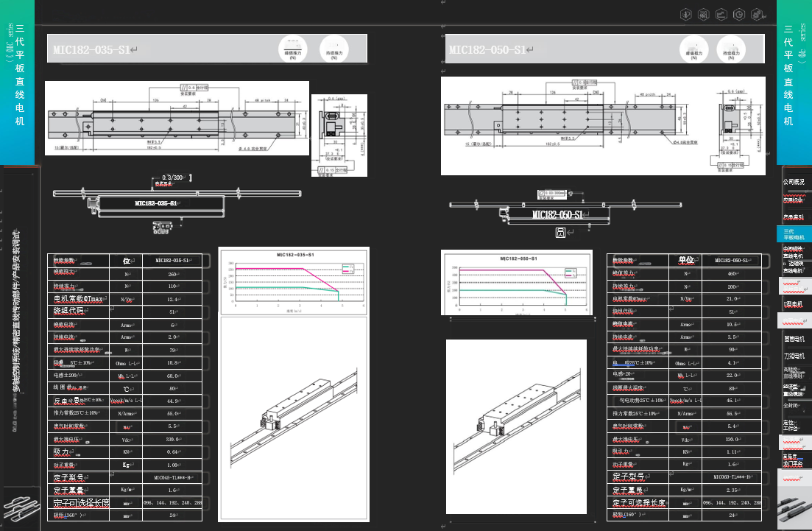Select the MIC182-035-S1 isometric motor drawing
The height and width of the screenshot is (531, 812).
294,418
